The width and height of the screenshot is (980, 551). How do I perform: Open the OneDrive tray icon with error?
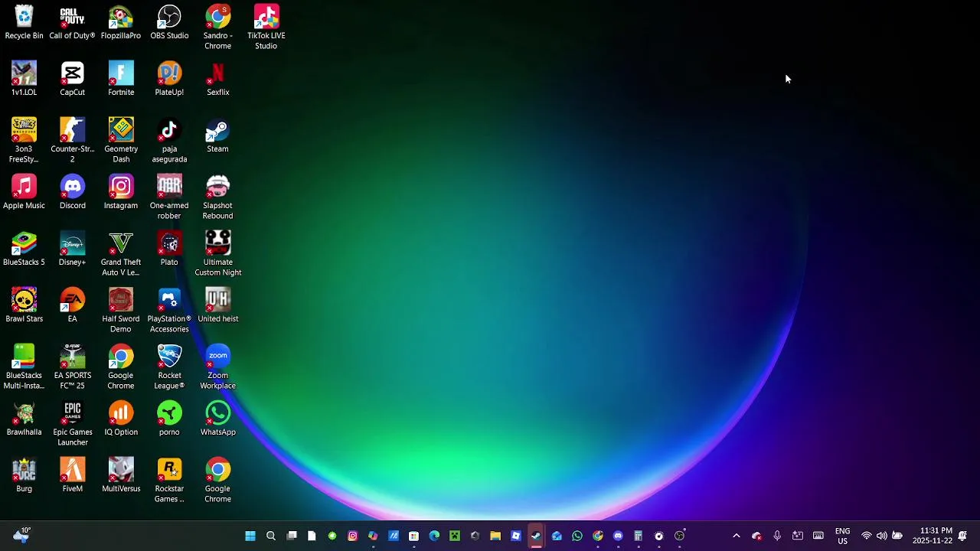pos(756,536)
